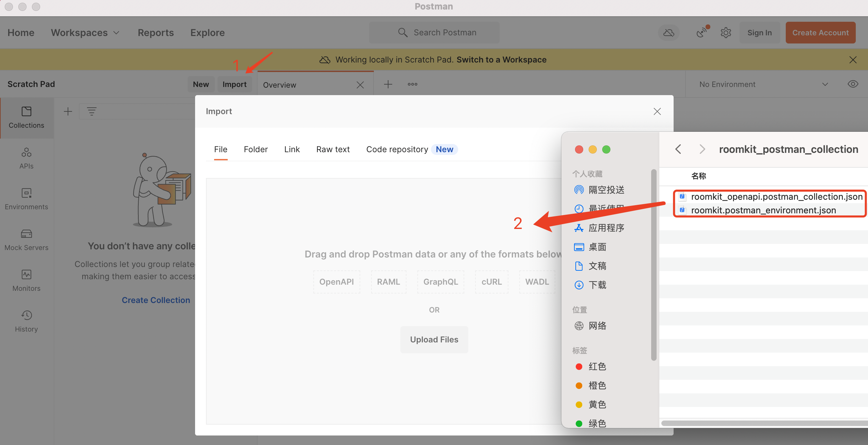Go back in Finder file dialog
868x445 pixels.
click(x=678, y=149)
